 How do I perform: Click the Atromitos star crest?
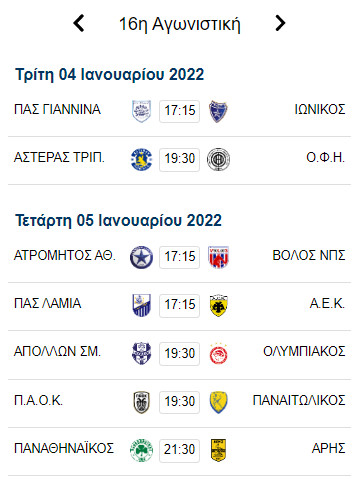[x=141, y=257]
